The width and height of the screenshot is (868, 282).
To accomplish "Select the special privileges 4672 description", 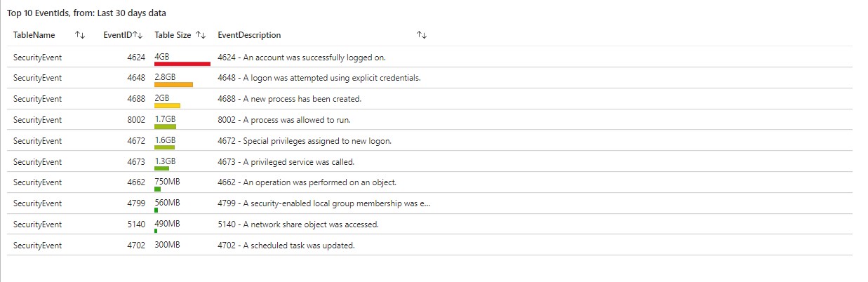I will (x=305, y=141).
